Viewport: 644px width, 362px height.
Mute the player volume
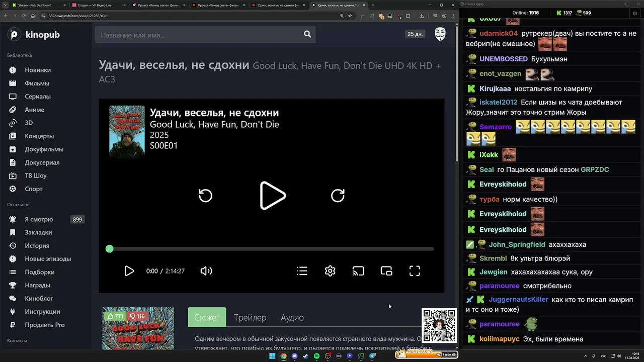coord(206,271)
